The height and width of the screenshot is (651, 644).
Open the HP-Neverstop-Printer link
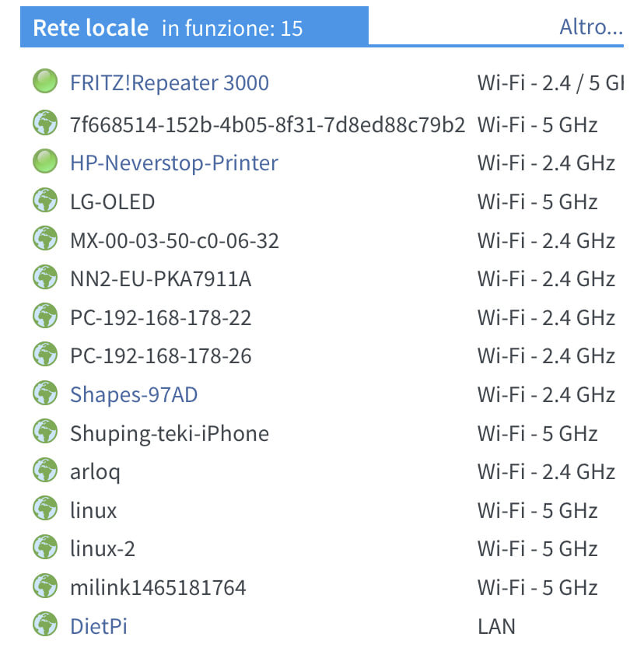pyautogui.click(x=174, y=163)
